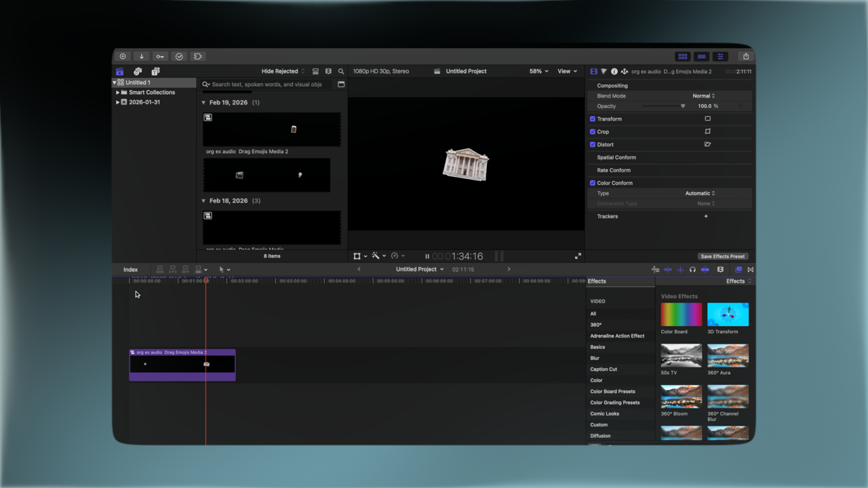Select the Comic Looks effects category
The height and width of the screenshot is (488, 868).
[604, 413]
